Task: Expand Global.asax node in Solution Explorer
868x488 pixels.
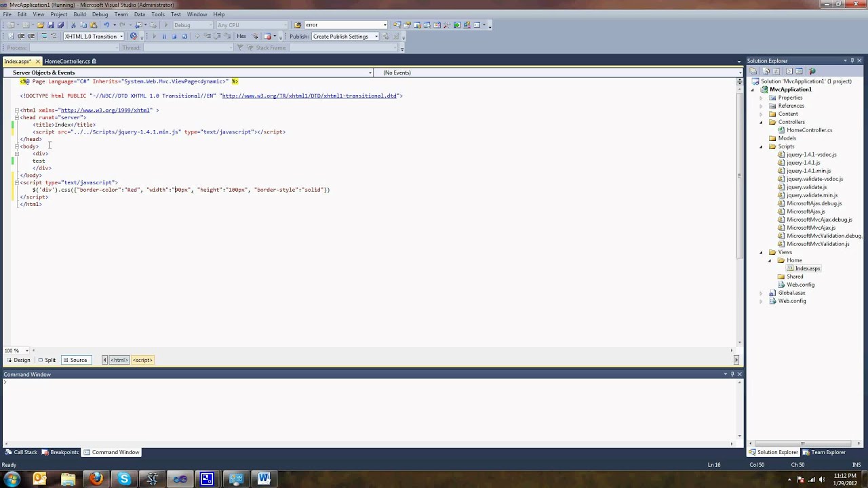Action: coord(761,293)
